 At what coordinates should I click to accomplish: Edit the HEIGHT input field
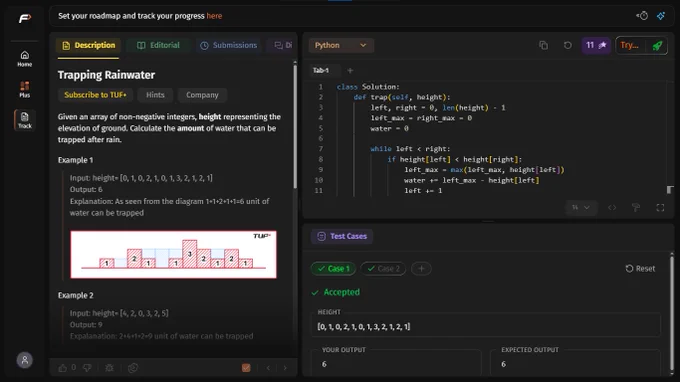pos(486,326)
